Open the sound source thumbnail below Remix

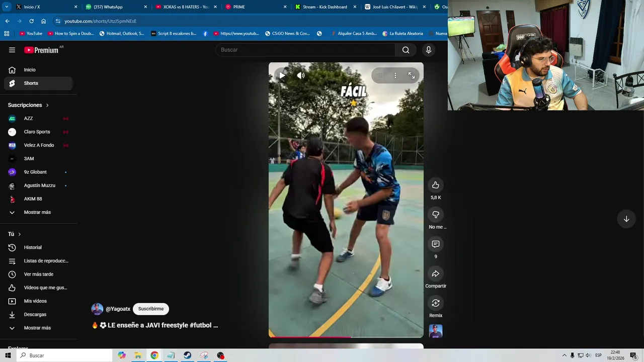tap(436, 331)
